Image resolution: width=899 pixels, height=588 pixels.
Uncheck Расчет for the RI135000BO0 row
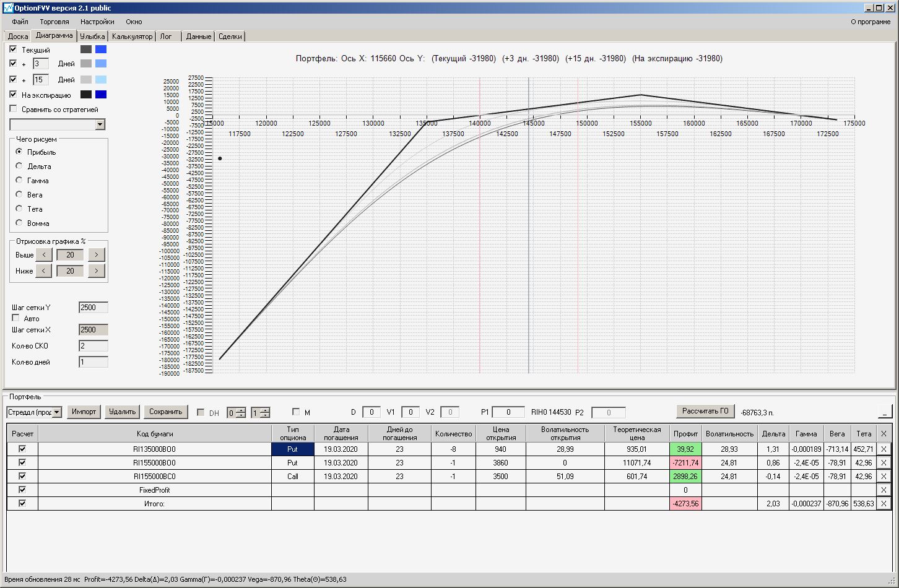click(22, 449)
